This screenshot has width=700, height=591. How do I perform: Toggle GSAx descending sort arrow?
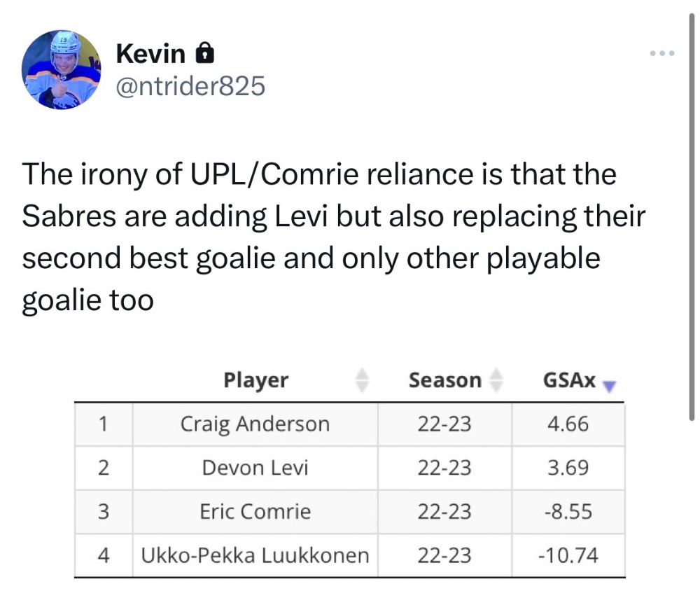[x=610, y=387]
